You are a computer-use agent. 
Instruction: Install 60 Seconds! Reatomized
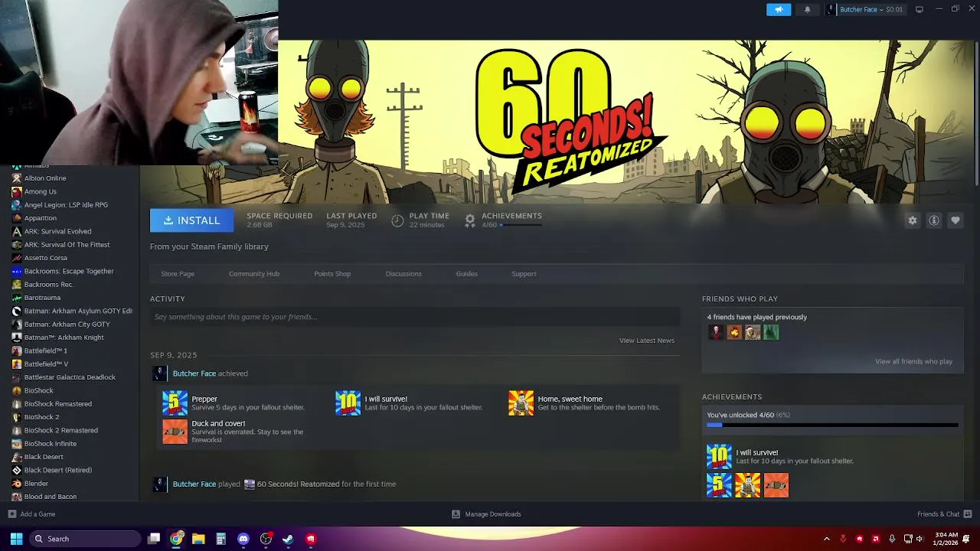click(x=191, y=220)
